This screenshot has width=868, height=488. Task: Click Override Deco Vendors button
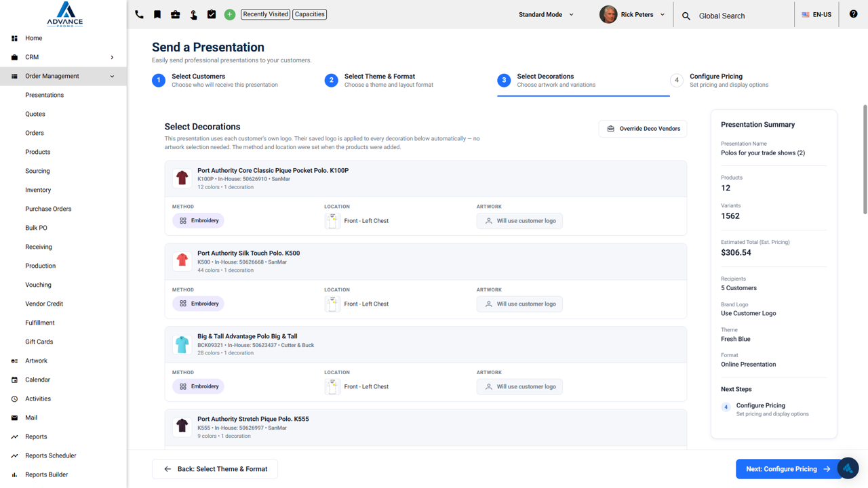tap(643, 129)
